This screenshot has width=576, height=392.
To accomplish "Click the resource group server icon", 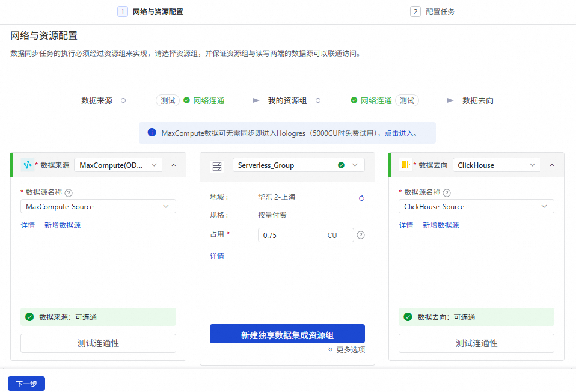I will (x=217, y=166).
